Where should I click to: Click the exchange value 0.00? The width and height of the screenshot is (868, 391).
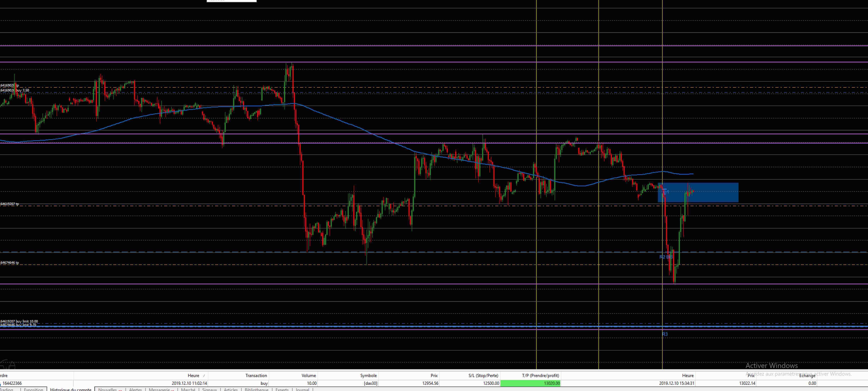(812, 383)
